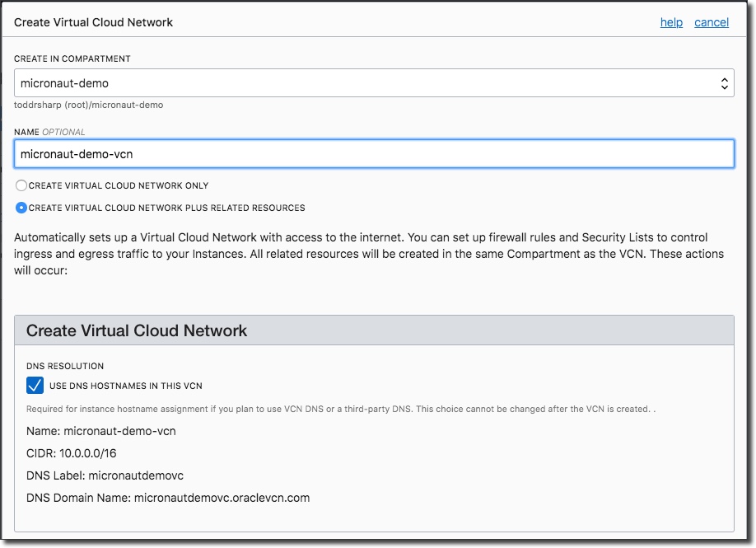756x548 pixels.
Task: Click the toddrsharp (root)/micronaut-demo path text
Action: (x=88, y=105)
